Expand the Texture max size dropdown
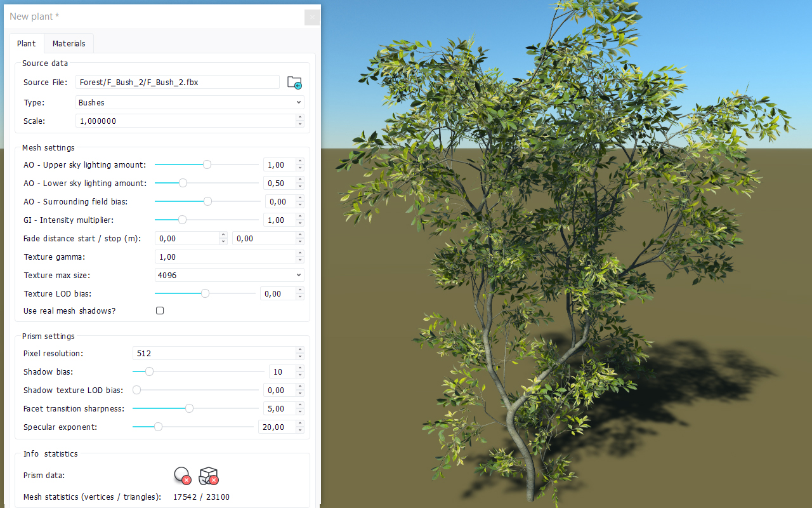812x508 pixels. point(229,275)
